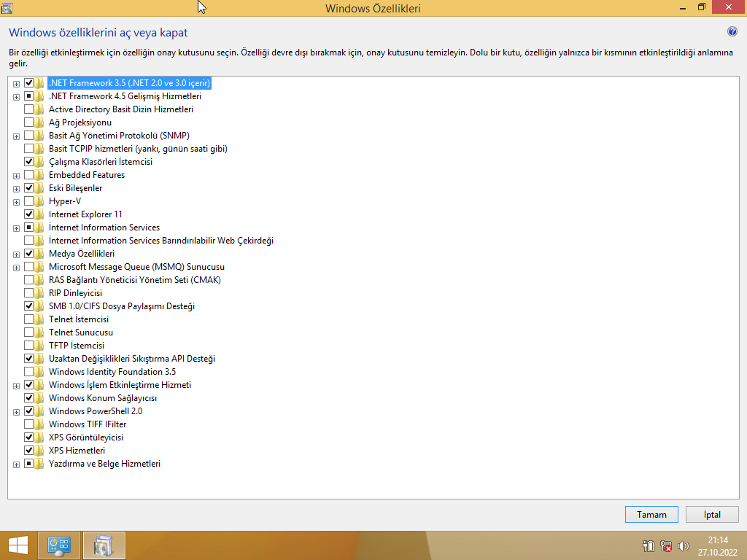Open the Start menu button
Viewport: 747px width, 560px height.
(x=18, y=545)
